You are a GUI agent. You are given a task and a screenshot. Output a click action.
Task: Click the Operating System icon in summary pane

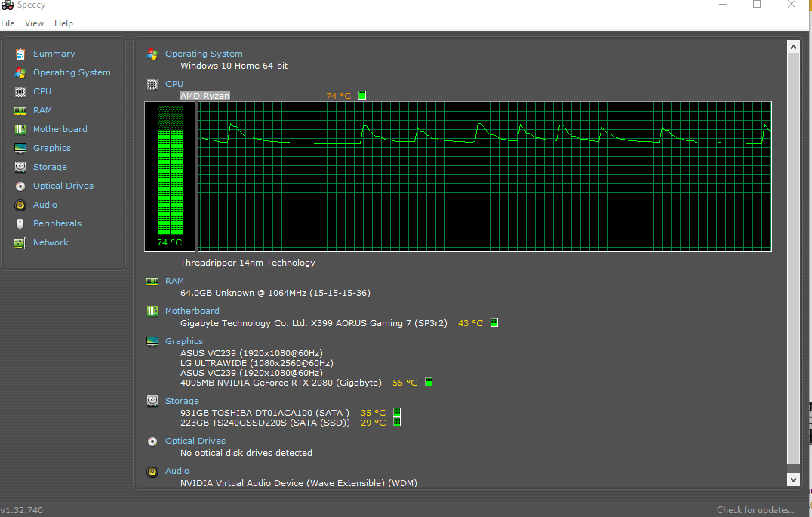coord(152,54)
